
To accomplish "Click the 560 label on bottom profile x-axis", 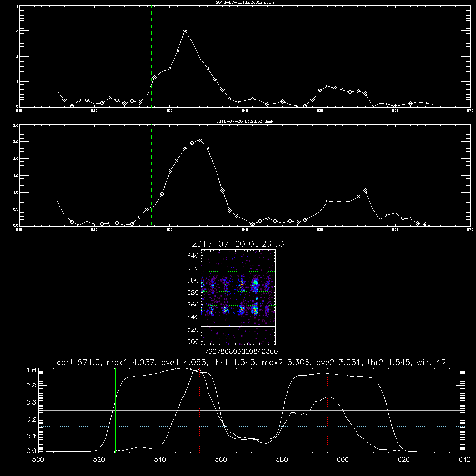I will tap(221, 459).
